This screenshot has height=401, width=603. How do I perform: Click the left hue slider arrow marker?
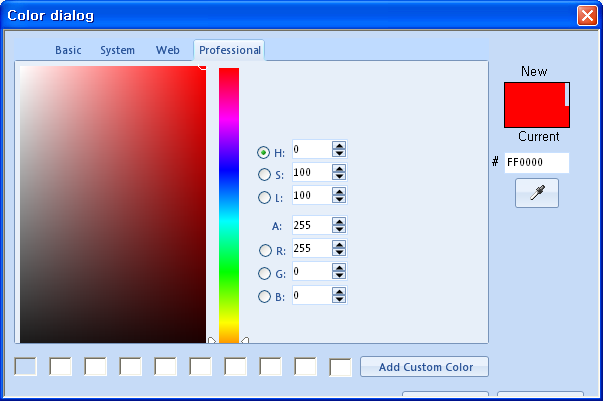point(212,340)
